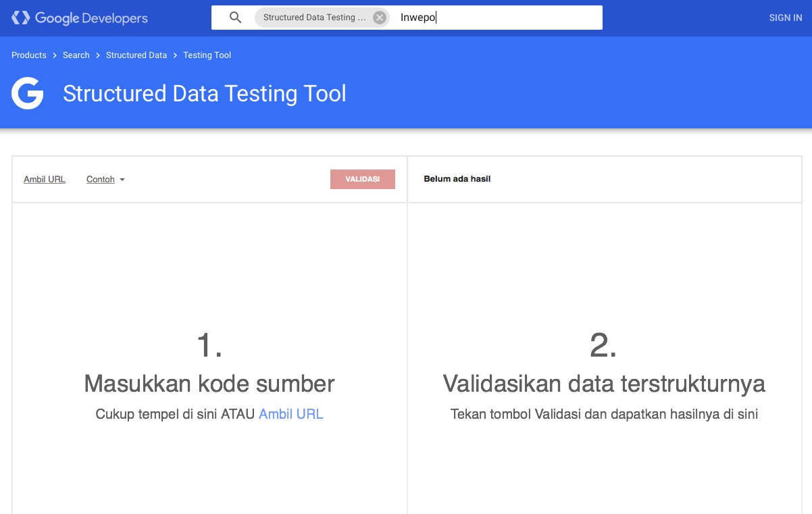
Task: Go to Products breadcrumb
Action: click(29, 55)
